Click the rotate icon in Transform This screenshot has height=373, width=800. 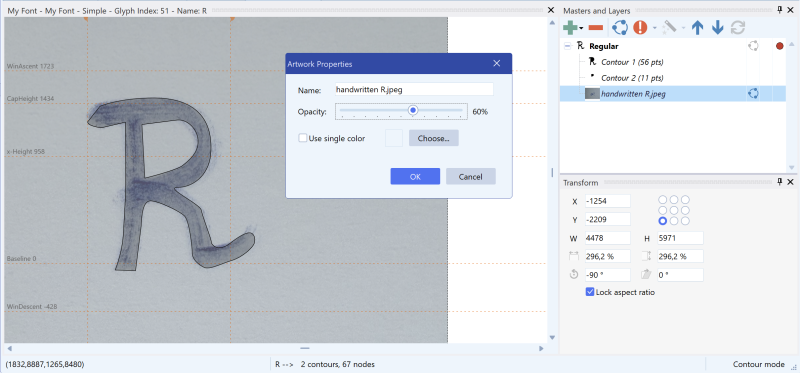[x=573, y=275]
